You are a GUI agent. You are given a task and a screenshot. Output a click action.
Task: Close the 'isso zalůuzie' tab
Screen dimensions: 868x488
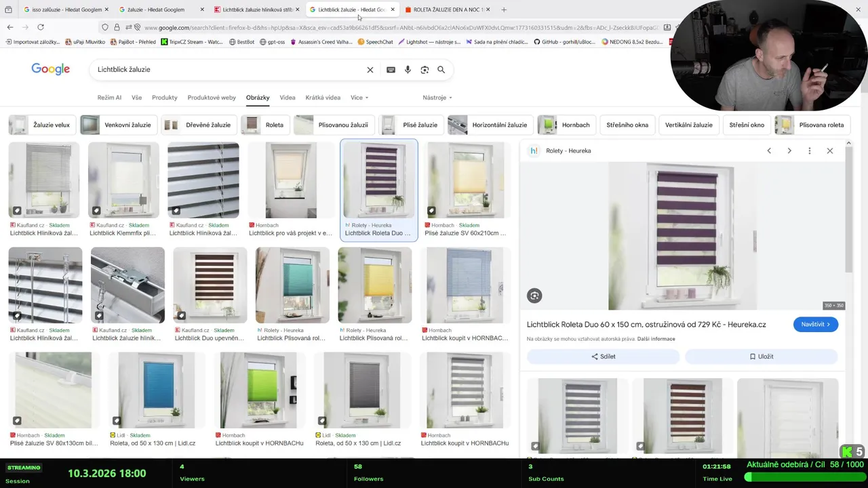(106, 9)
